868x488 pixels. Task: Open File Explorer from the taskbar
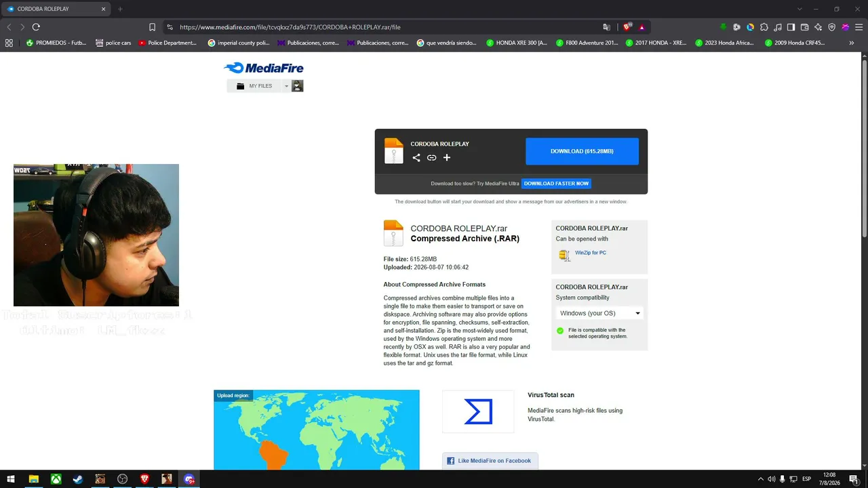[33, 479]
